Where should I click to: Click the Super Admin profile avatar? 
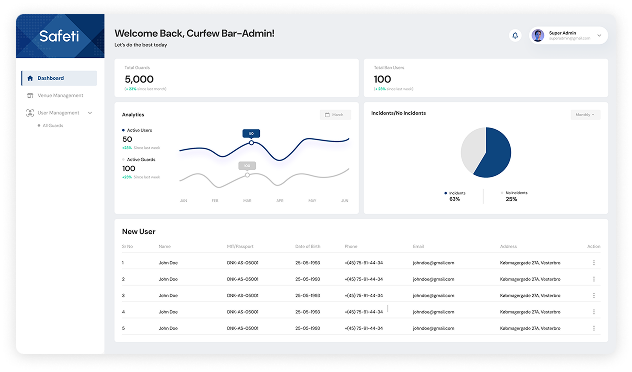(x=538, y=35)
